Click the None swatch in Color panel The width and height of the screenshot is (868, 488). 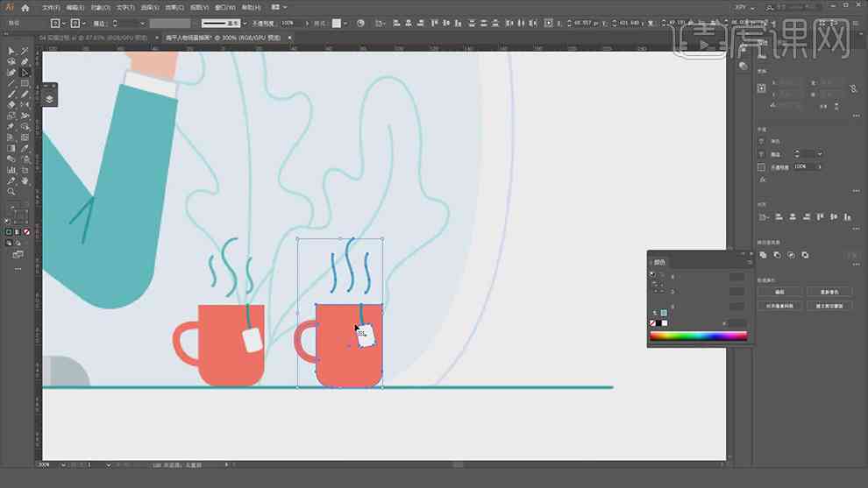[x=652, y=323]
